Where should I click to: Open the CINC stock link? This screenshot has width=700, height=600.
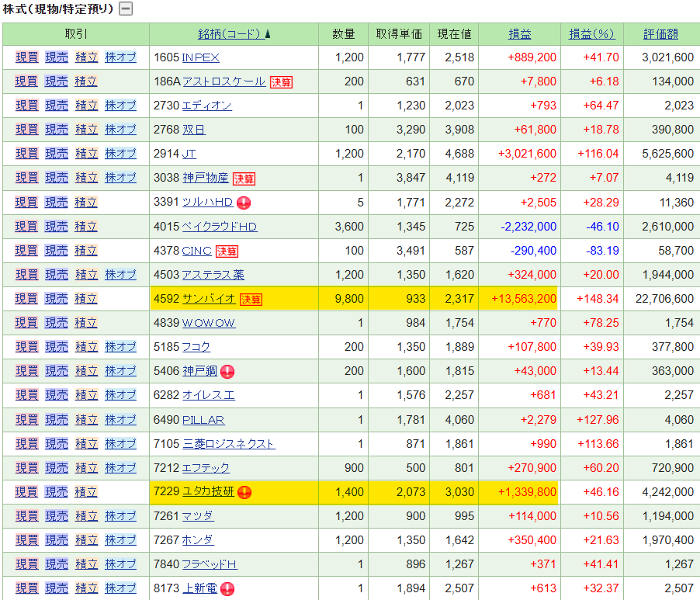pyautogui.click(x=197, y=251)
